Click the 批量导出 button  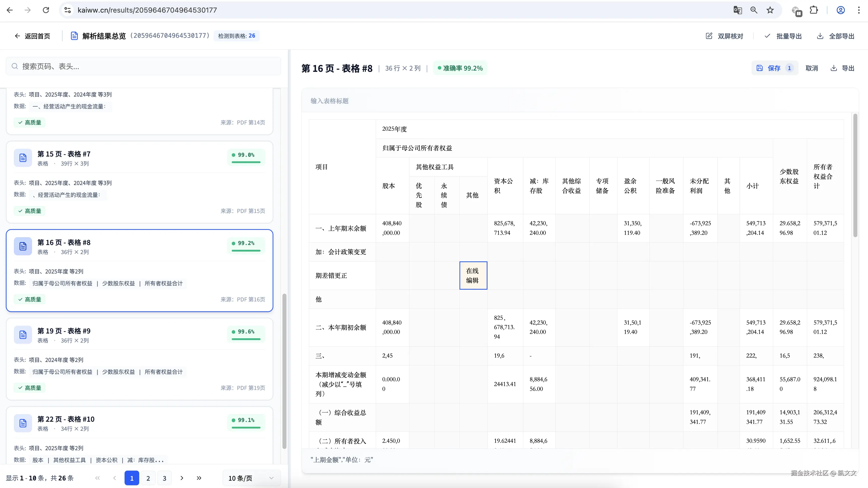(783, 36)
